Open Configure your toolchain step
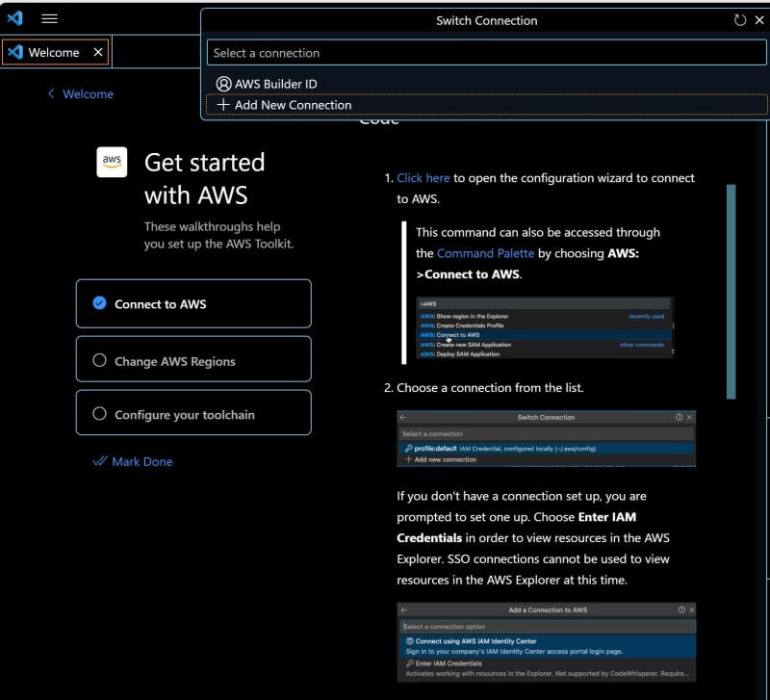 (193, 413)
